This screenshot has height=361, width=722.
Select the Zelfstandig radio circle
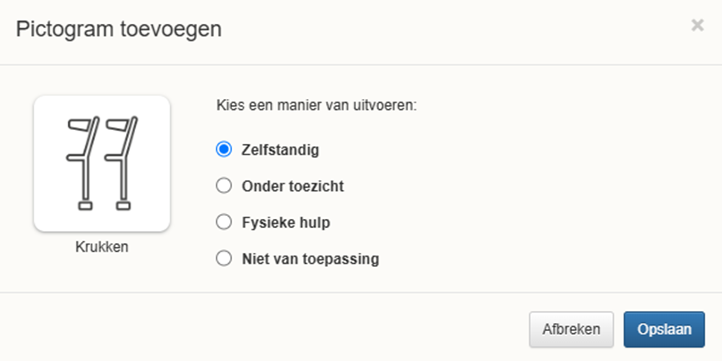(x=224, y=149)
